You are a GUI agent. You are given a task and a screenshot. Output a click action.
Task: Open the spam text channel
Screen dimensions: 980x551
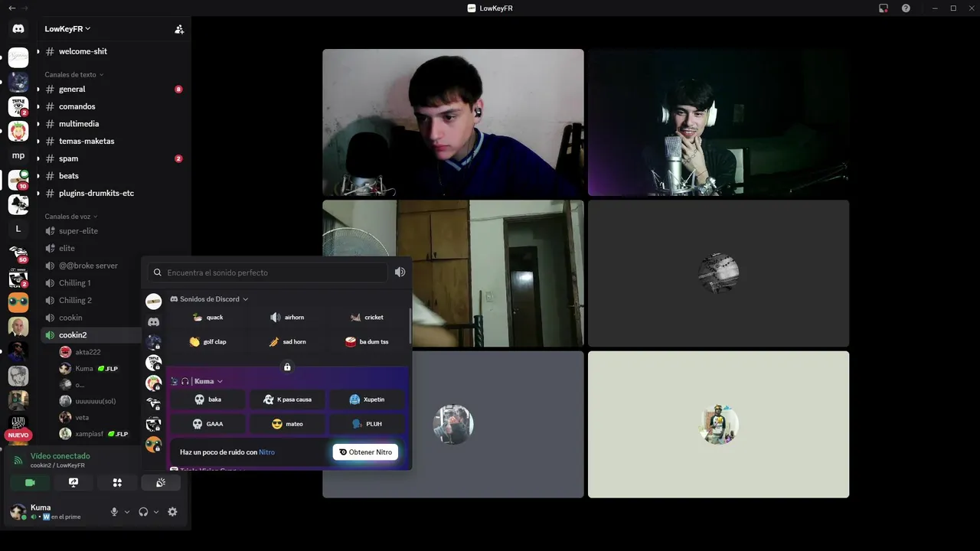pyautogui.click(x=69, y=158)
